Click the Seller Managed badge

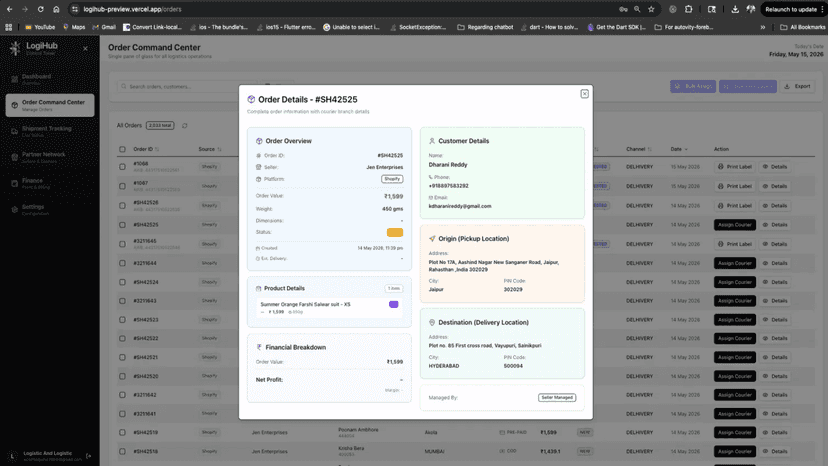(557, 397)
